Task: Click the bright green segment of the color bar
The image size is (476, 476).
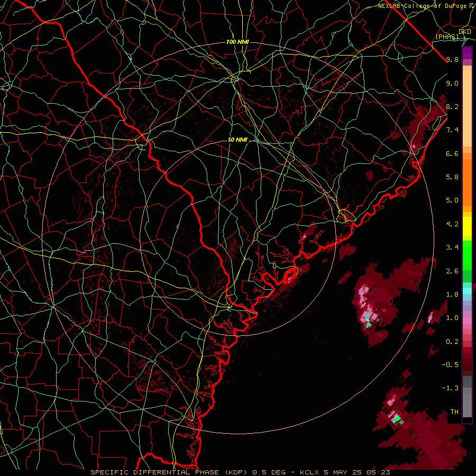Action: tap(467, 255)
